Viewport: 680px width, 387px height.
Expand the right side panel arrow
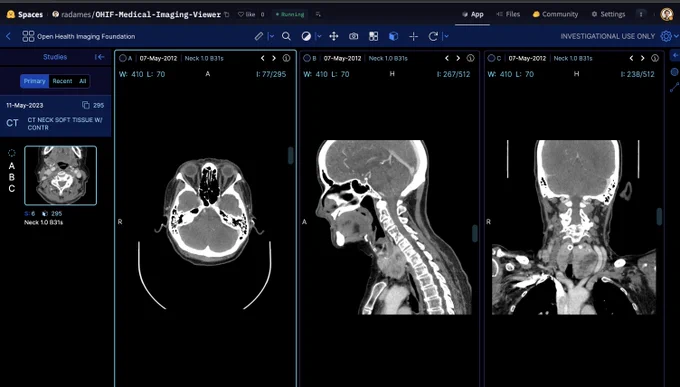pos(675,56)
